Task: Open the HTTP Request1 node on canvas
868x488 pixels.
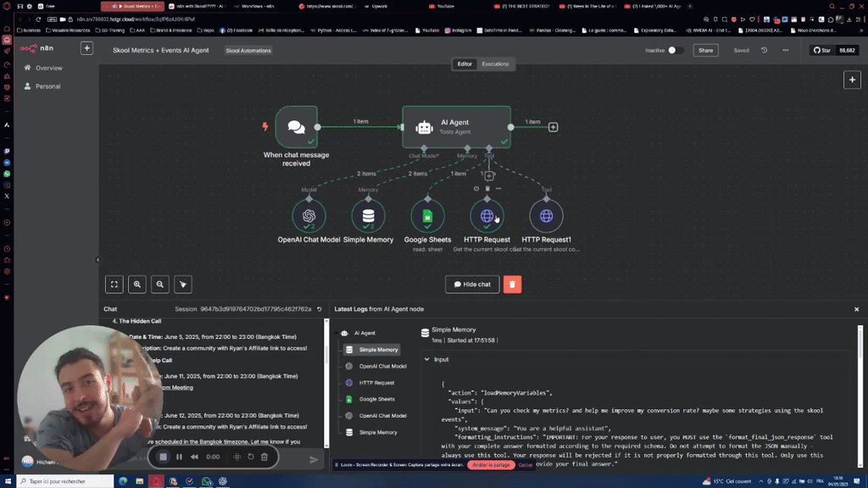Action: point(547,216)
